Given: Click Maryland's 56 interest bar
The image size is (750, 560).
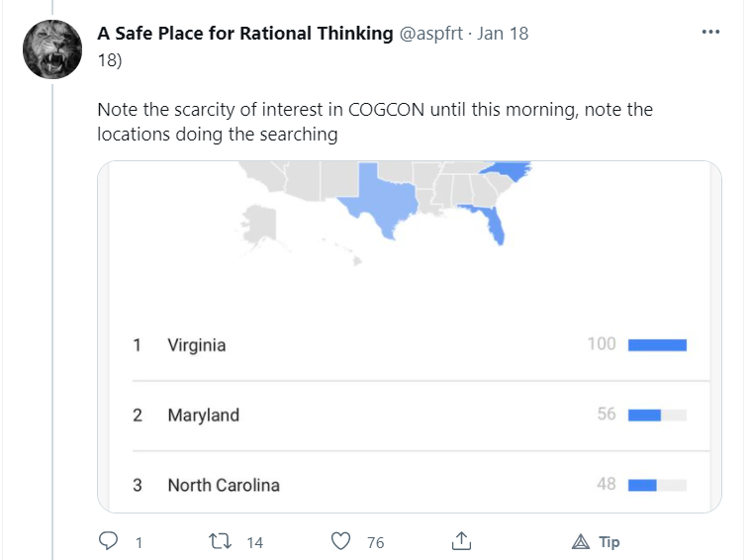Looking at the screenshot, I should (x=657, y=416).
